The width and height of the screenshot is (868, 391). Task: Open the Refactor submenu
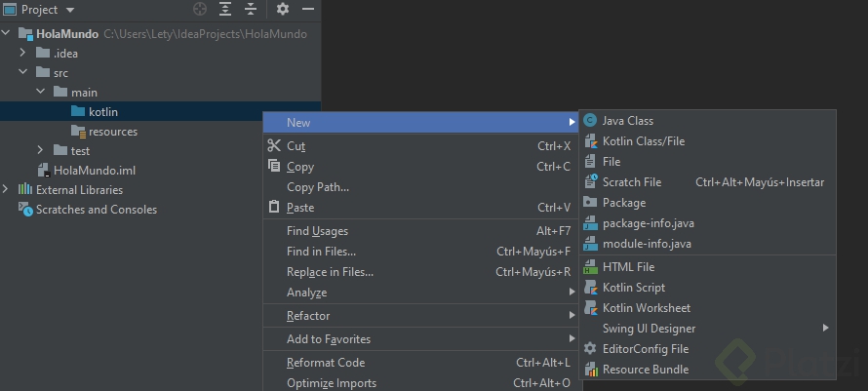coord(420,316)
